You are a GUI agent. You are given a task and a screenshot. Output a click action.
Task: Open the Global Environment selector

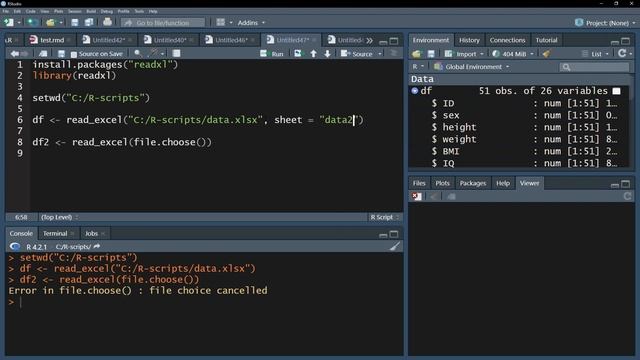pyautogui.click(x=472, y=67)
